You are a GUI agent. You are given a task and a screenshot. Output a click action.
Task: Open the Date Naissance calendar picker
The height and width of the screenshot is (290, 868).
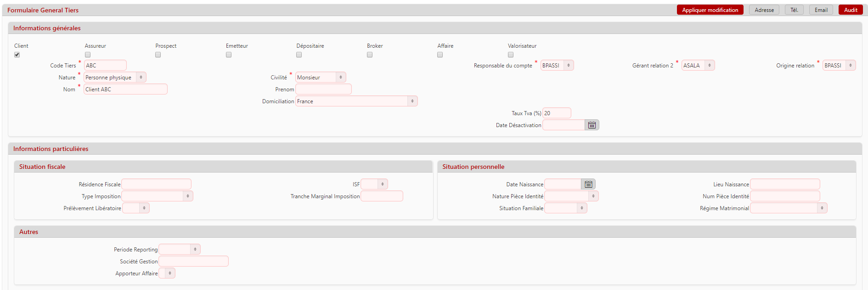pyautogui.click(x=588, y=184)
